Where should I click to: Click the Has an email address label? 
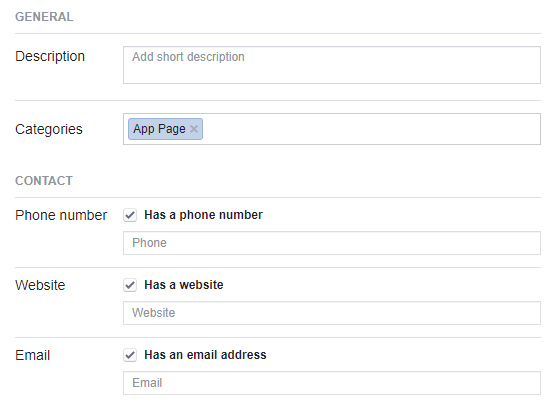[x=205, y=355]
